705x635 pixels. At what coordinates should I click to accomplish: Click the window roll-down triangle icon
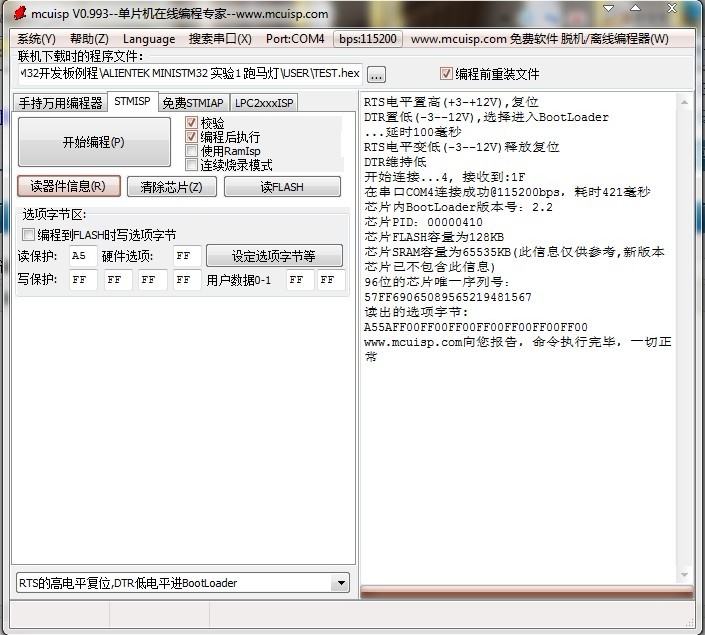coord(608,8)
